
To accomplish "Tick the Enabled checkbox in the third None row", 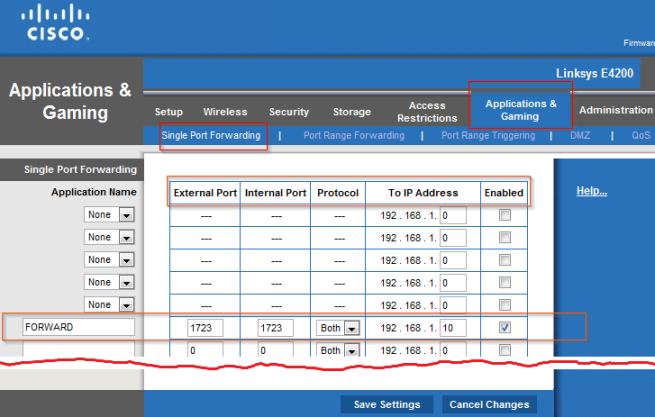I will (x=505, y=260).
